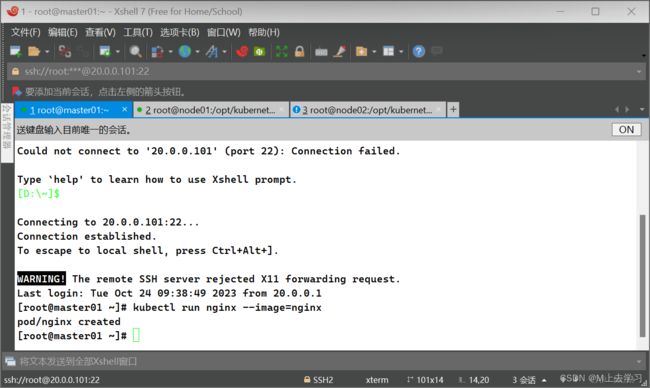The width and height of the screenshot is (650, 388).
Task: Click the SSH2 status bar entry
Action: [x=318, y=380]
